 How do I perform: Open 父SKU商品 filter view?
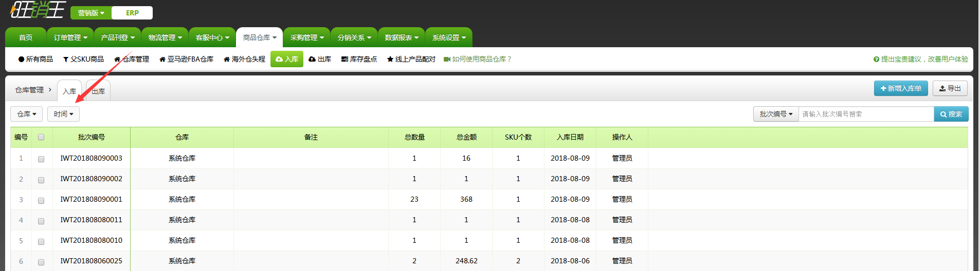coord(83,59)
